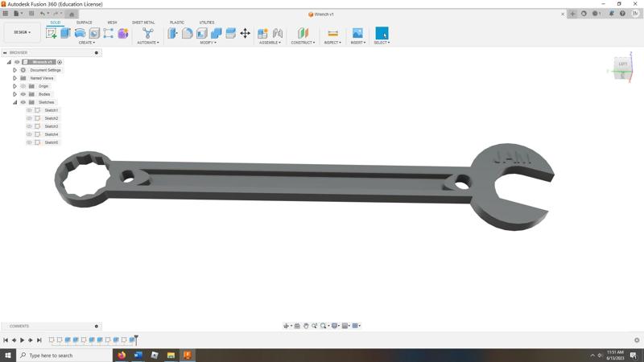Image resolution: width=644 pixels, height=362 pixels.
Task: Select the Press Pull tool
Action: pyautogui.click(x=172, y=33)
